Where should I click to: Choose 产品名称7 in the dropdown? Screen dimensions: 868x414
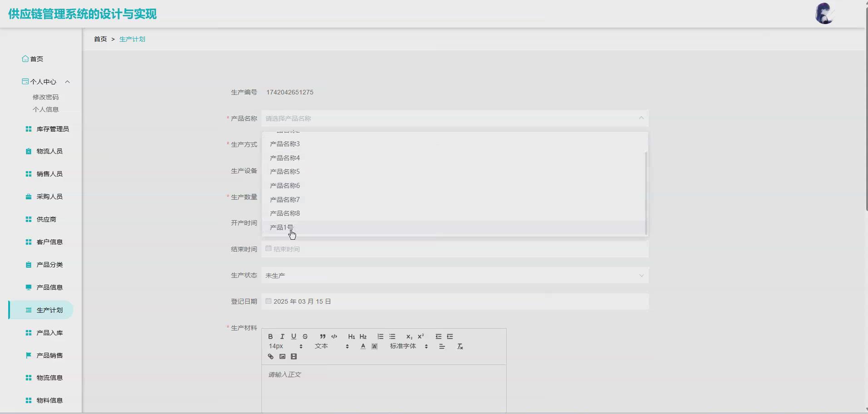[x=454, y=200]
